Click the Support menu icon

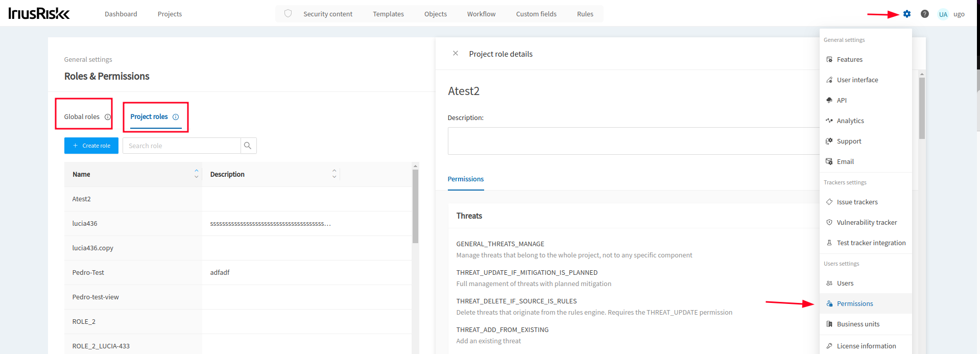click(x=829, y=141)
